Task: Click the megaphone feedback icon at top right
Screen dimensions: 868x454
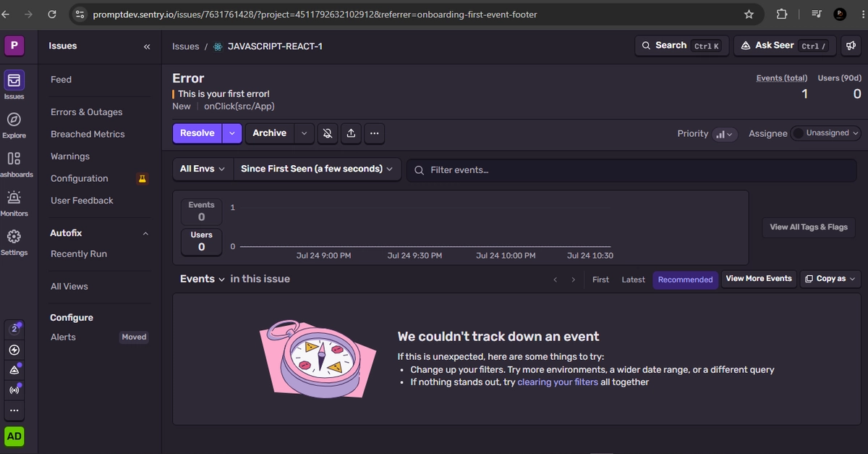Action: (851, 46)
